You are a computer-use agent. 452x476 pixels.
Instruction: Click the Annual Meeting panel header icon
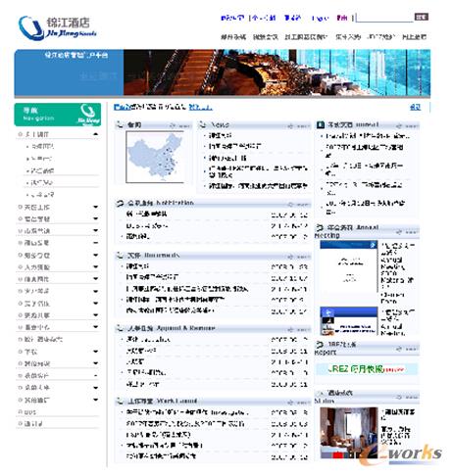(320, 227)
